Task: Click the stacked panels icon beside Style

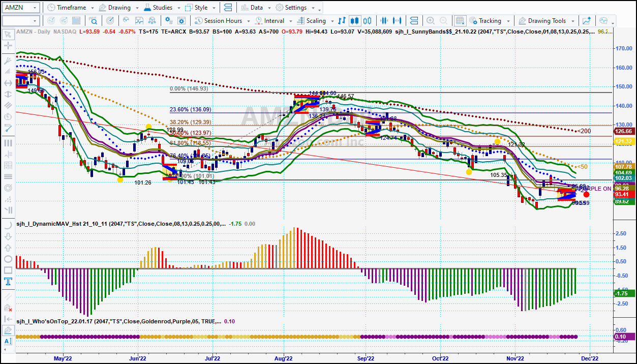Action: click(227, 8)
